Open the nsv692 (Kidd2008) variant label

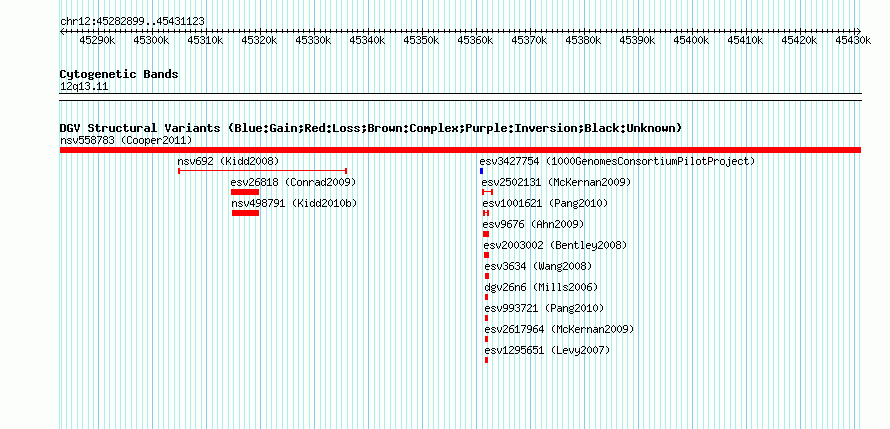coord(228,161)
